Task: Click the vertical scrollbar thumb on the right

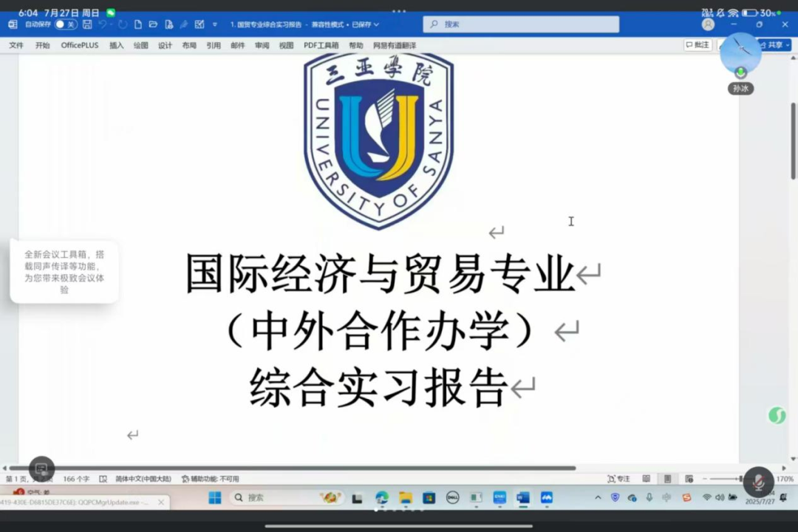Action: (x=793, y=141)
